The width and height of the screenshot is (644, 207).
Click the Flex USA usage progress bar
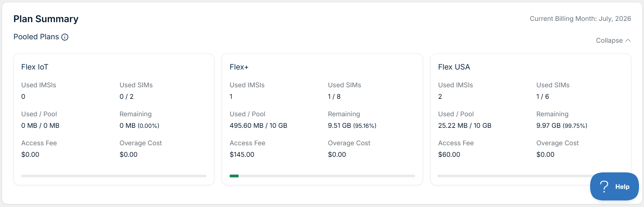514,176
